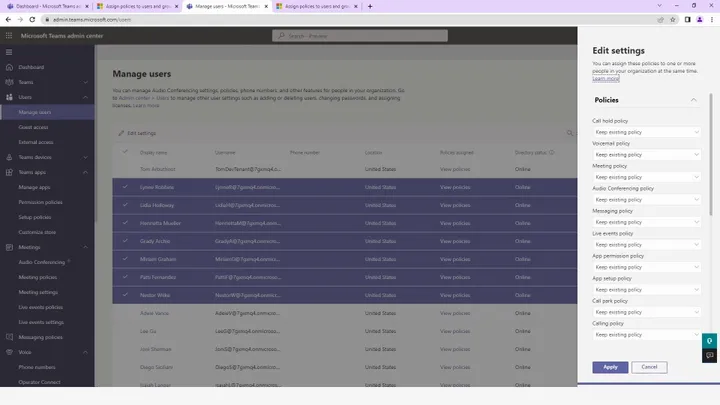
Task: Open the App permission policy dropdown
Action: pyautogui.click(x=646, y=267)
